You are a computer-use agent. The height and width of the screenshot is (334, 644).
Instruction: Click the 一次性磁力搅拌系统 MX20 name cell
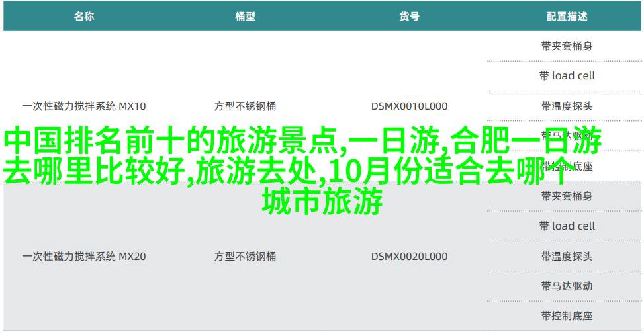83,256
